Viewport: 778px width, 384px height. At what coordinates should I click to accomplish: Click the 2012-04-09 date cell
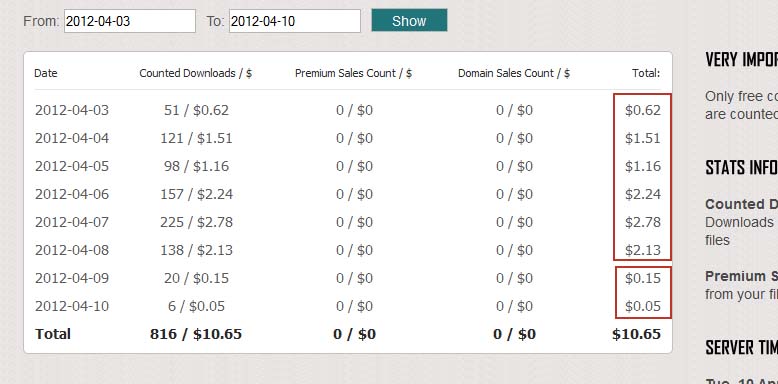[72, 278]
